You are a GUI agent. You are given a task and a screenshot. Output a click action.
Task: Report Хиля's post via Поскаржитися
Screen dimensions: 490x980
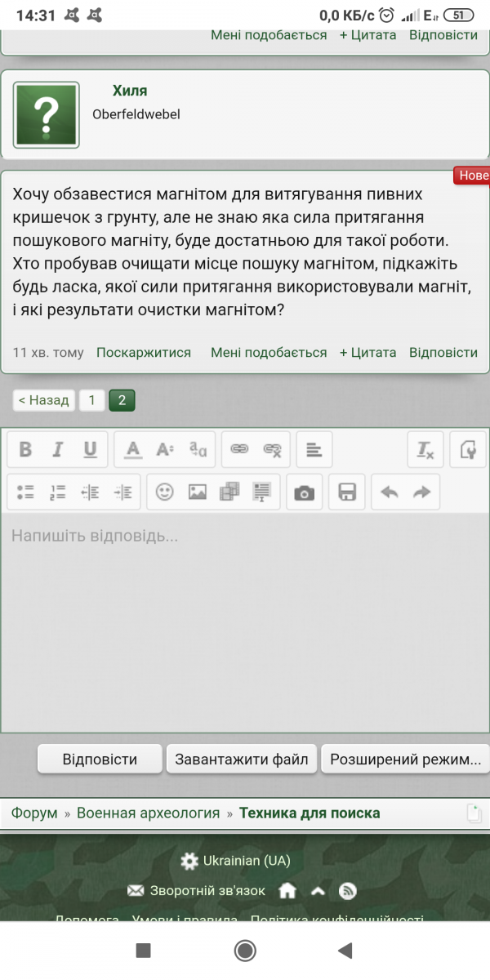[x=144, y=352]
